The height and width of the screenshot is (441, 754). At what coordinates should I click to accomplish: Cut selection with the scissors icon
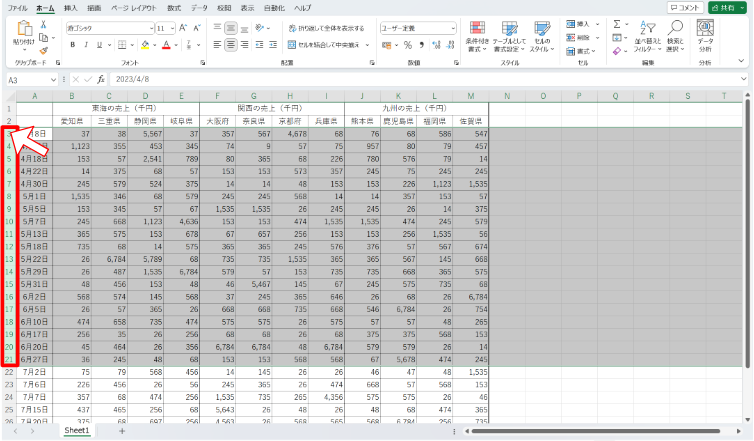tap(43, 25)
